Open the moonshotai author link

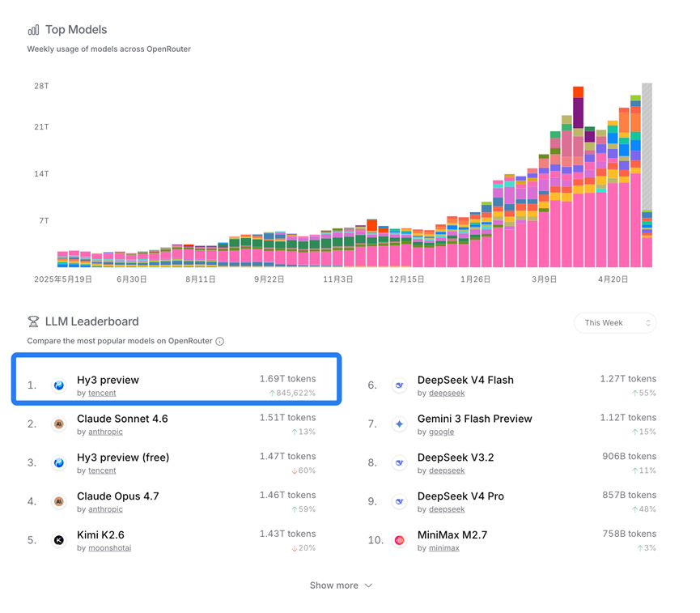tap(110, 548)
